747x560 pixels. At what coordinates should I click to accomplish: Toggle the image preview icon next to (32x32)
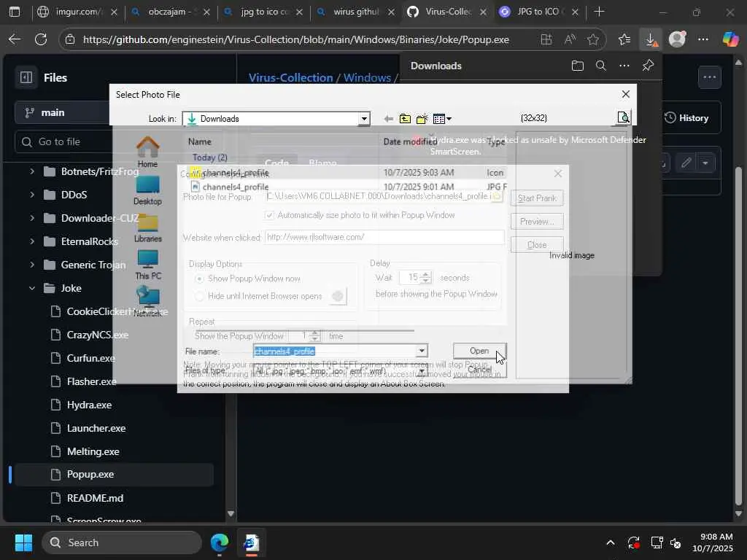623,117
